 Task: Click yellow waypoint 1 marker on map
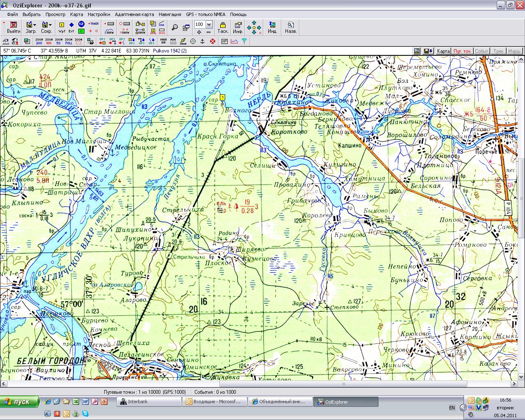coord(222,97)
